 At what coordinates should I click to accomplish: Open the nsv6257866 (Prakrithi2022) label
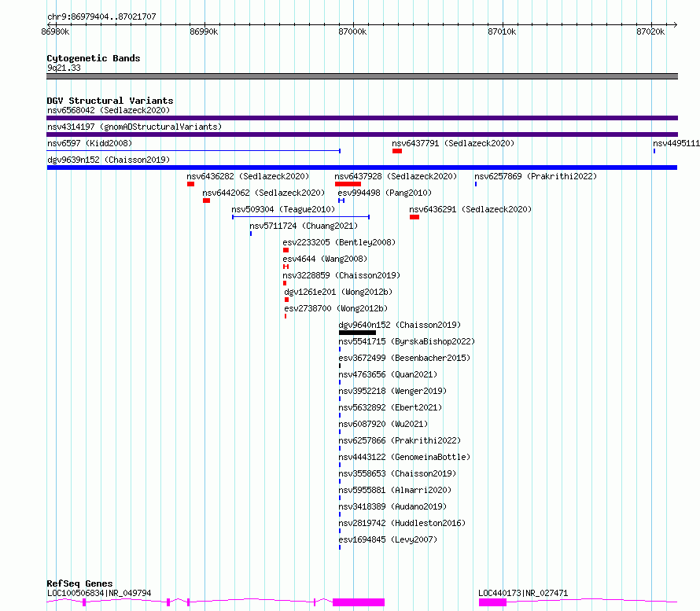point(400,440)
